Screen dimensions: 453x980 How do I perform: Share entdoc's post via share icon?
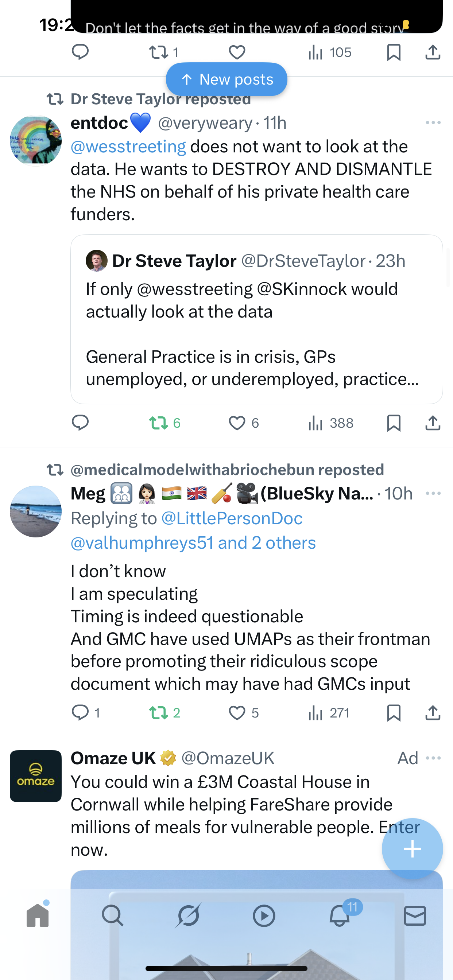(433, 423)
